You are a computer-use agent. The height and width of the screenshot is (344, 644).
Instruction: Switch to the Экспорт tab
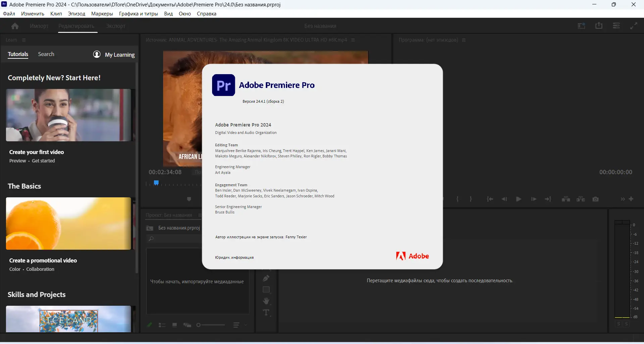[x=115, y=26]
